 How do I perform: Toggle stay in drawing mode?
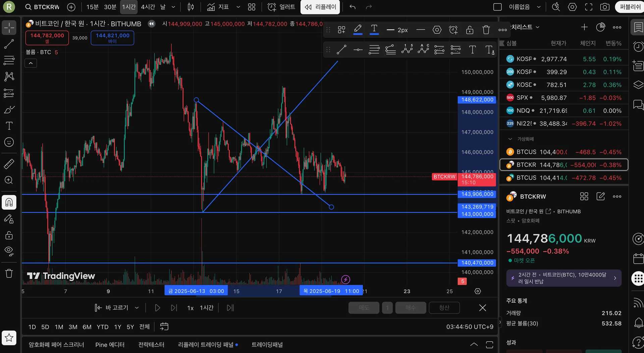click(9, 219)
